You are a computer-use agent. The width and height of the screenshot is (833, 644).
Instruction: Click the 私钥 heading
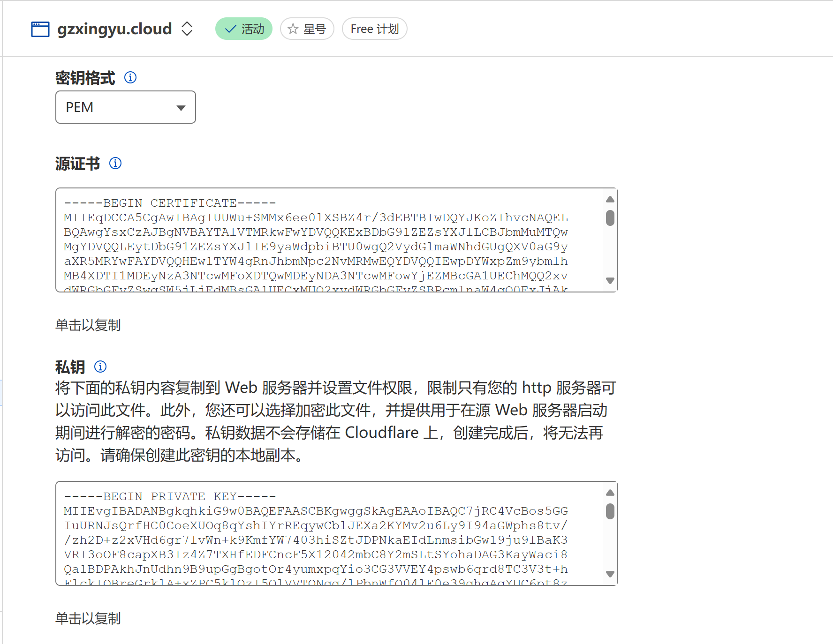(70, 367)
